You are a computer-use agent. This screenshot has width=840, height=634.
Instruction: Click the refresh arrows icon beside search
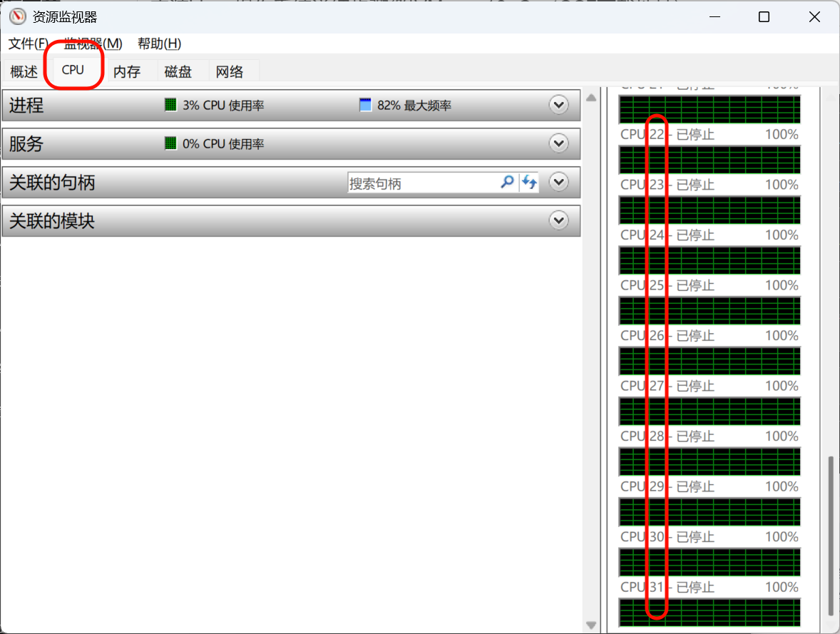(x=529, y=183)
